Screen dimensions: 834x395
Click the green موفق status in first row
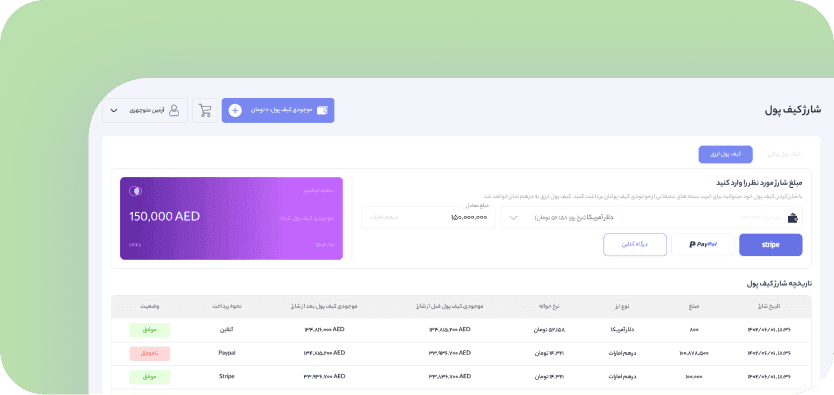tap(149, 330)
